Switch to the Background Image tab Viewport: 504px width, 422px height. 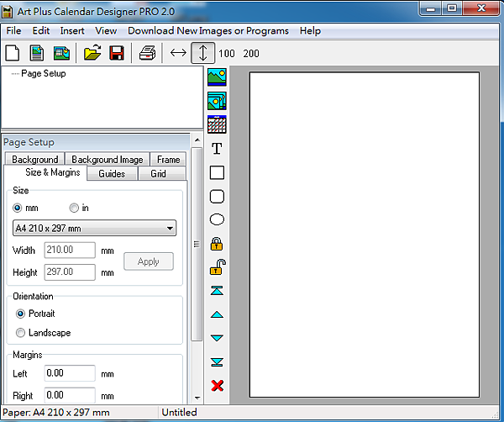click(108, 160)
